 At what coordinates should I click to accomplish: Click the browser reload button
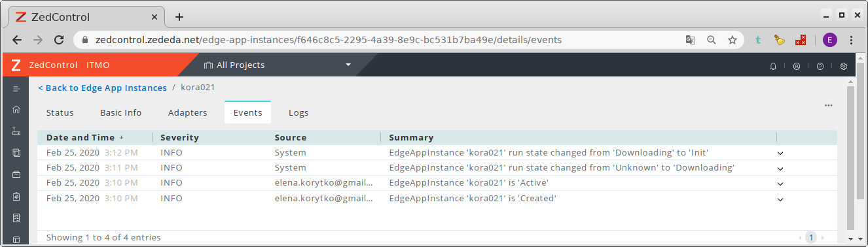[x=58, y=40]
